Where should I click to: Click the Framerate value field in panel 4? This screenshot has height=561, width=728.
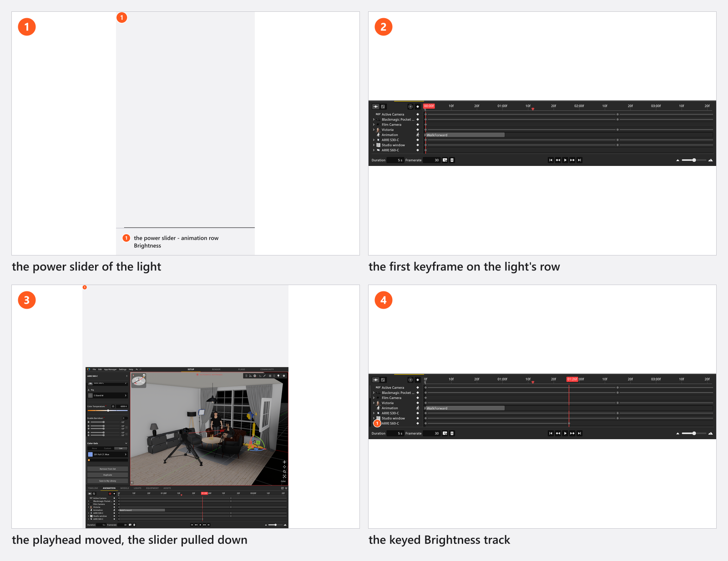[432, 433]
